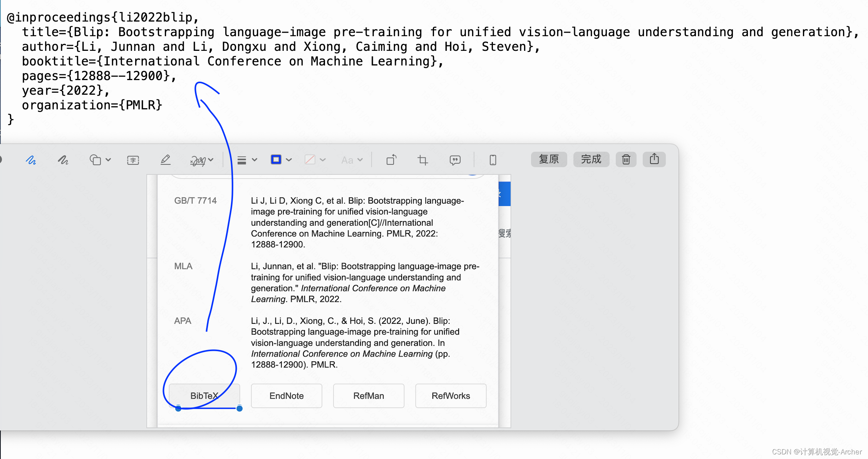Select the freehand Draw tool
Screen dimensions: 868x459
[x=63, y=160]
